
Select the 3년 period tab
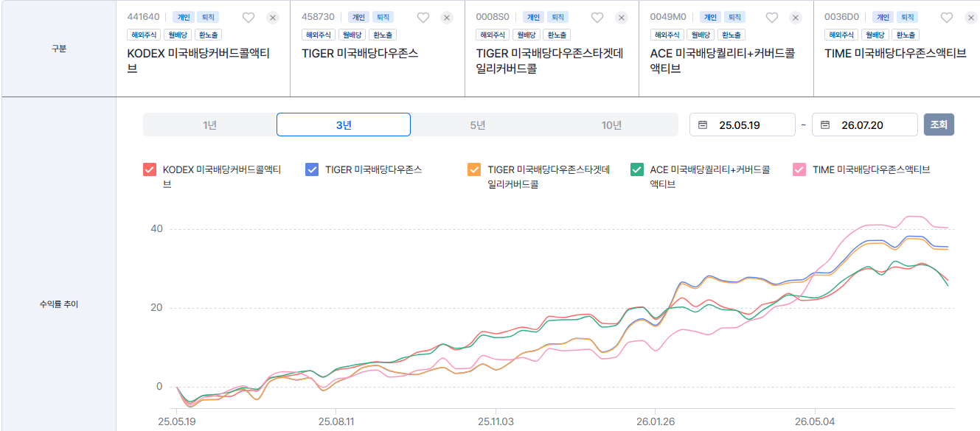click(x=344, y=125)
